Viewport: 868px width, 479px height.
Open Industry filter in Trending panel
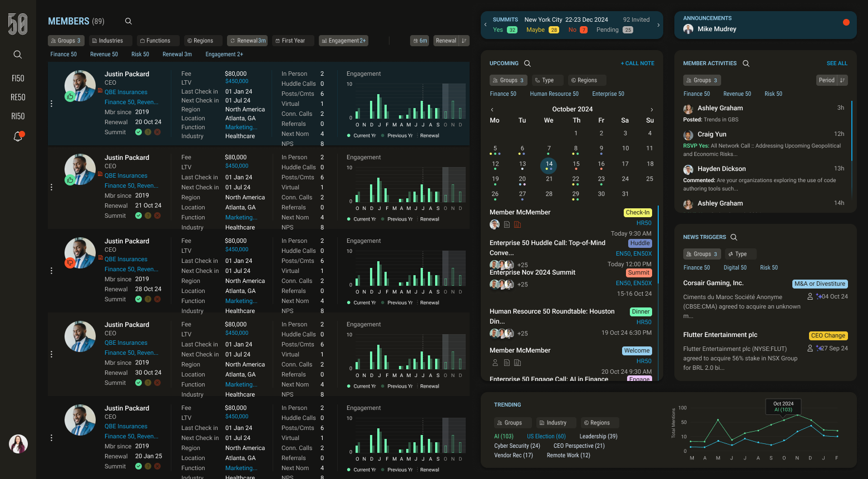556,423
